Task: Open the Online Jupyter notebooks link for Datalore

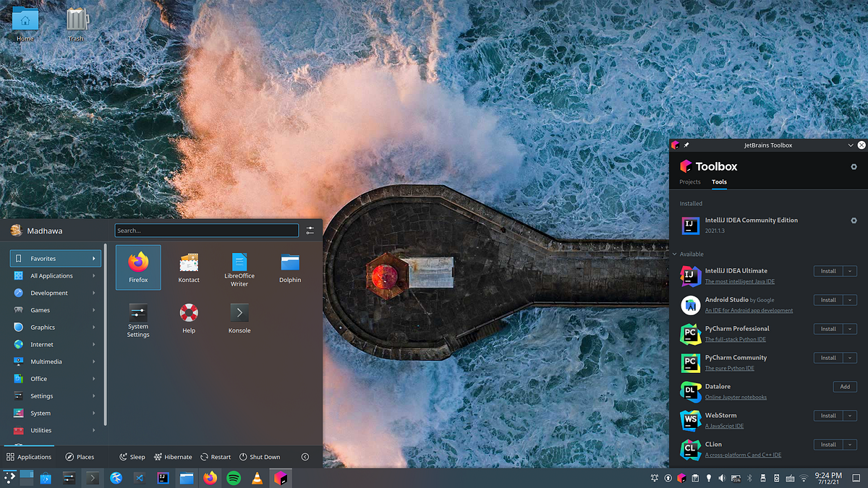Action: coord(736,397)
